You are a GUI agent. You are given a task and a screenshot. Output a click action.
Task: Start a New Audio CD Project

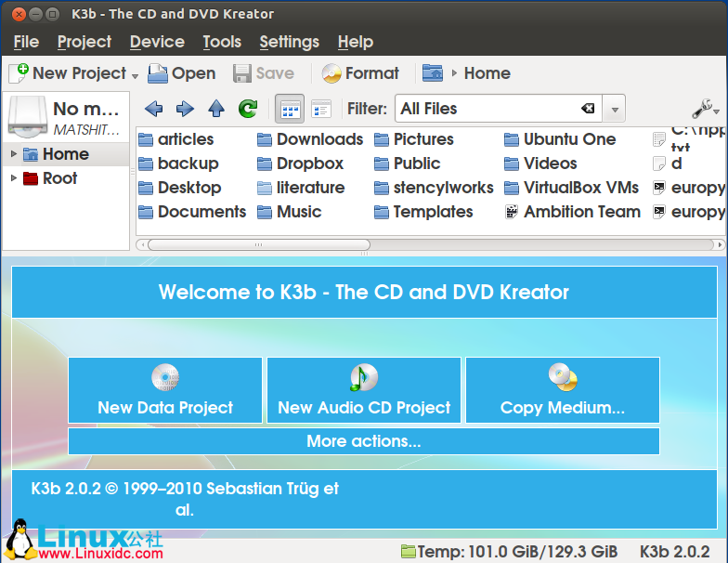(364, 390)
